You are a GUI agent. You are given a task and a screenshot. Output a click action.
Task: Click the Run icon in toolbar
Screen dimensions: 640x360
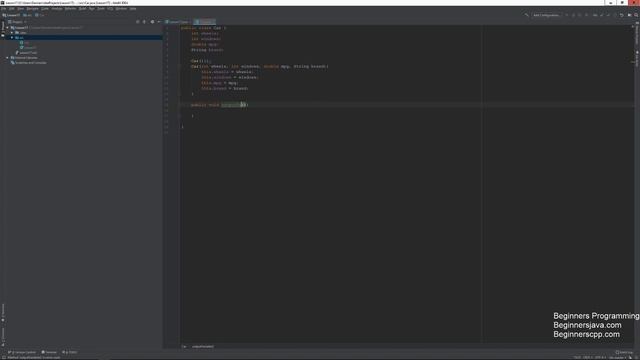click(x=567, y=15)
